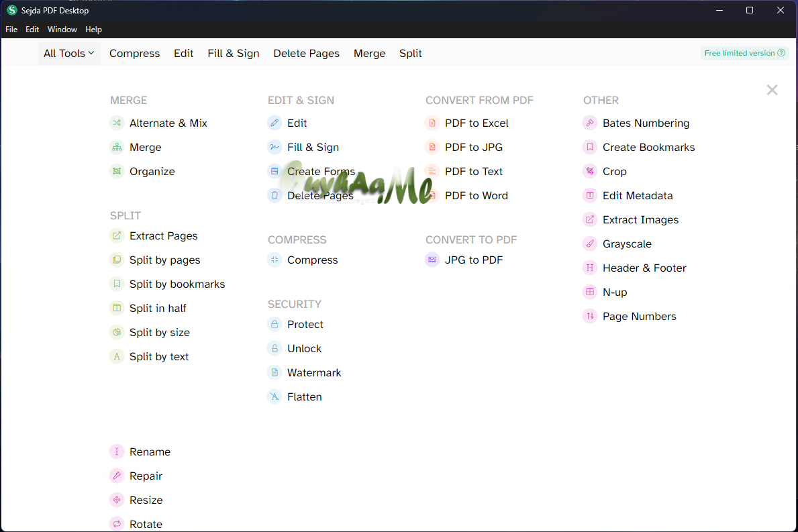The height and width of the screenshot is (532, 798).
Task: Click the Unlock padlock icon
Action: click(x=275, y=348)
